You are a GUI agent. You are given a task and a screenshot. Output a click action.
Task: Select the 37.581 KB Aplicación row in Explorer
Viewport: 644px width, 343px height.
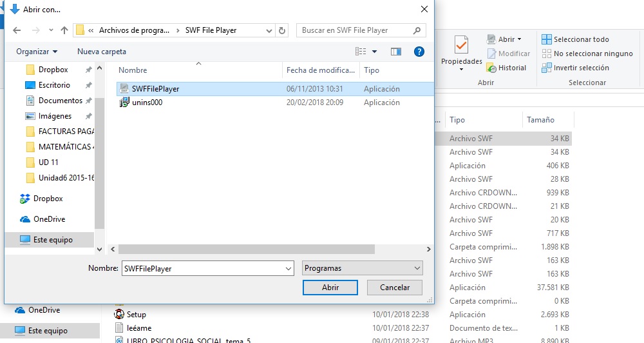[503, 288]
